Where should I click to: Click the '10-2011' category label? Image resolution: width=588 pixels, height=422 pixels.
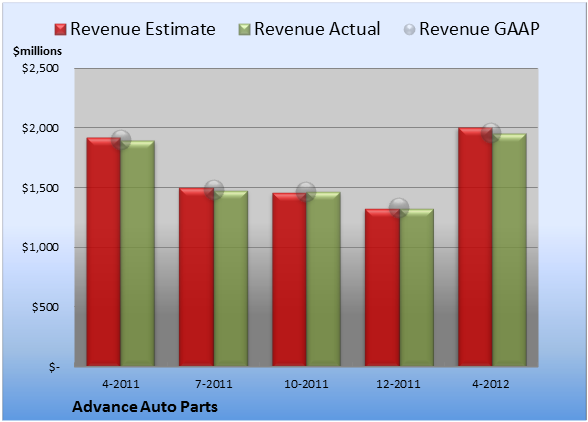[306, 384]
